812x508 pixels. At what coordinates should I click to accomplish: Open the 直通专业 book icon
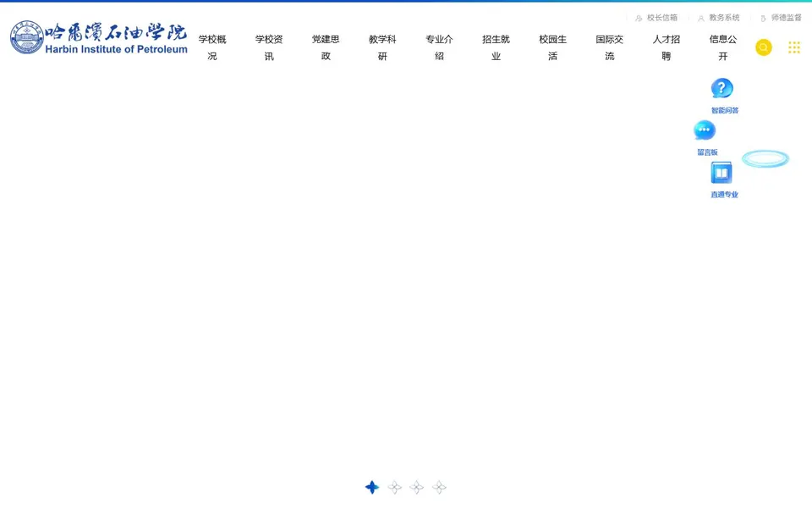[x=721, y=173]
